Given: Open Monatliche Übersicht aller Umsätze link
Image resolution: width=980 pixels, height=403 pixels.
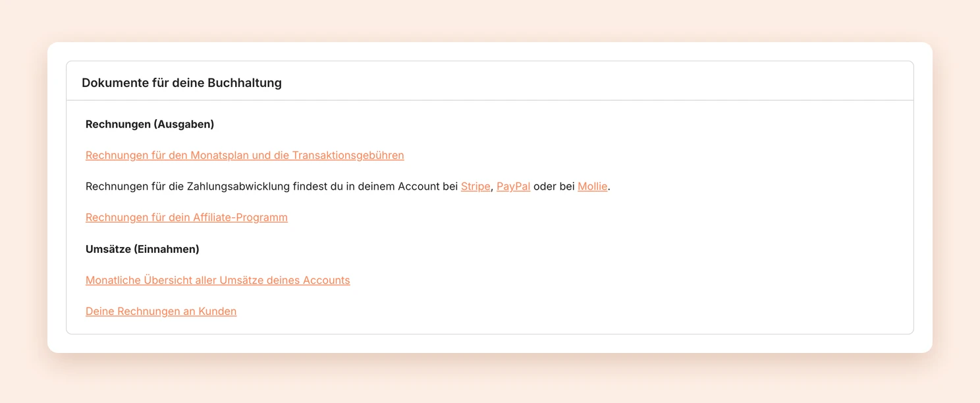Looking at the screenshot, I should click(218, 280).
